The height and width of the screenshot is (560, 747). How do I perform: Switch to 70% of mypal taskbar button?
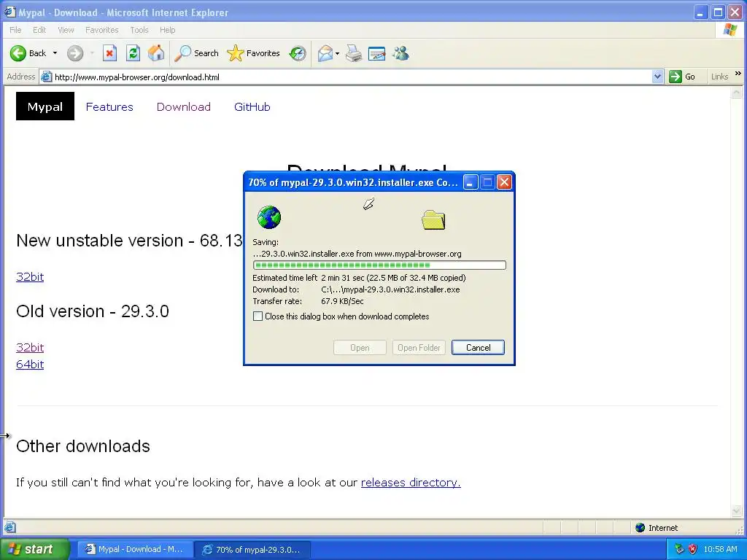[253, 549]
